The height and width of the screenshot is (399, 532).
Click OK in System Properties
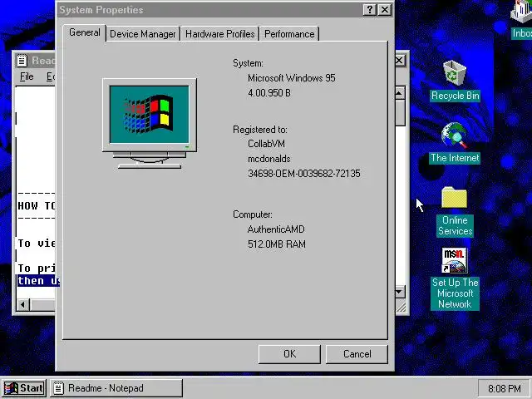289,354
